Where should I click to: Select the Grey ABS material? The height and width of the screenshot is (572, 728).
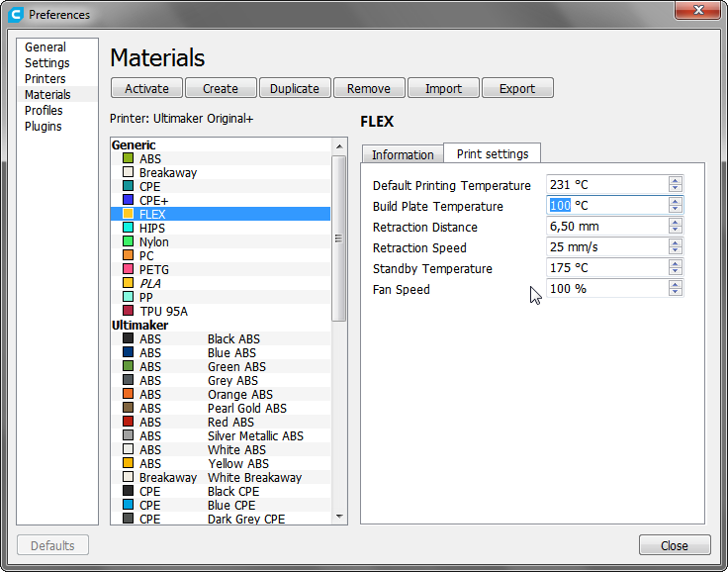click(221, 381)
